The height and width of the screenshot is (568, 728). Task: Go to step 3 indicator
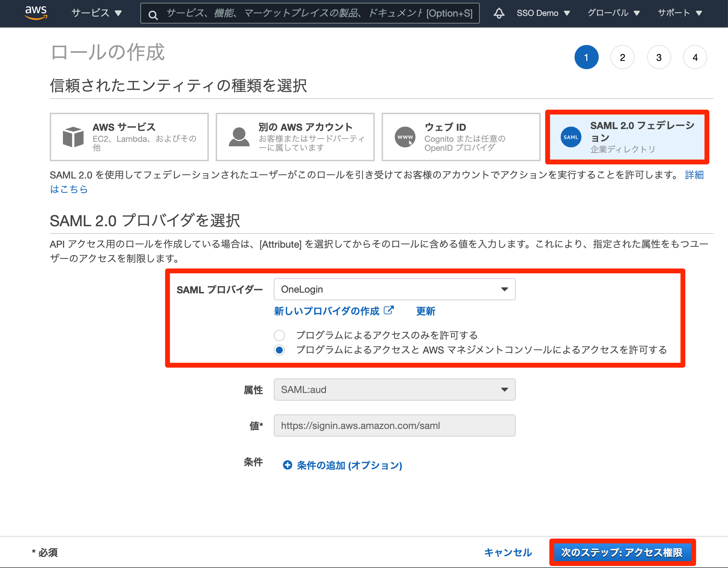(x=659, y=57)
